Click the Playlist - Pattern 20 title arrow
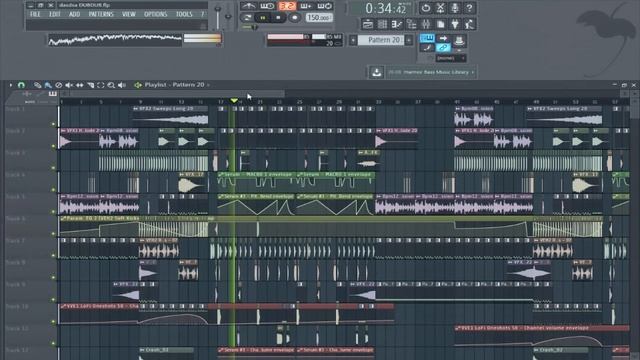The image size is (640, 360). [208, 85]
